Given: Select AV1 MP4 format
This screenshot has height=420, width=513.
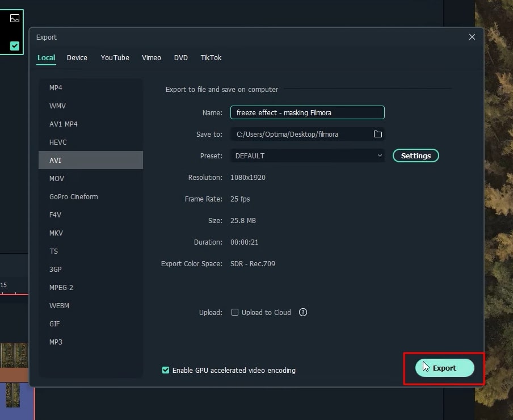Looking at the screenshot, I should coord(91,124).
